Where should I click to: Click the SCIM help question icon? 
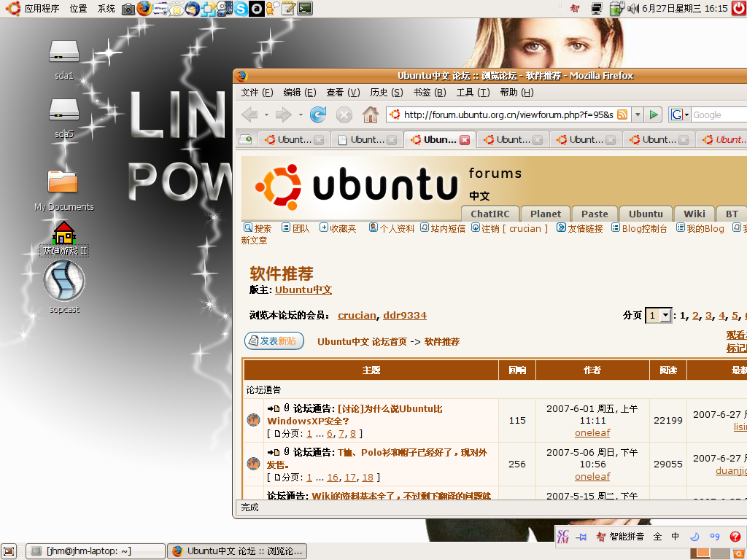[x=735, y=537]
